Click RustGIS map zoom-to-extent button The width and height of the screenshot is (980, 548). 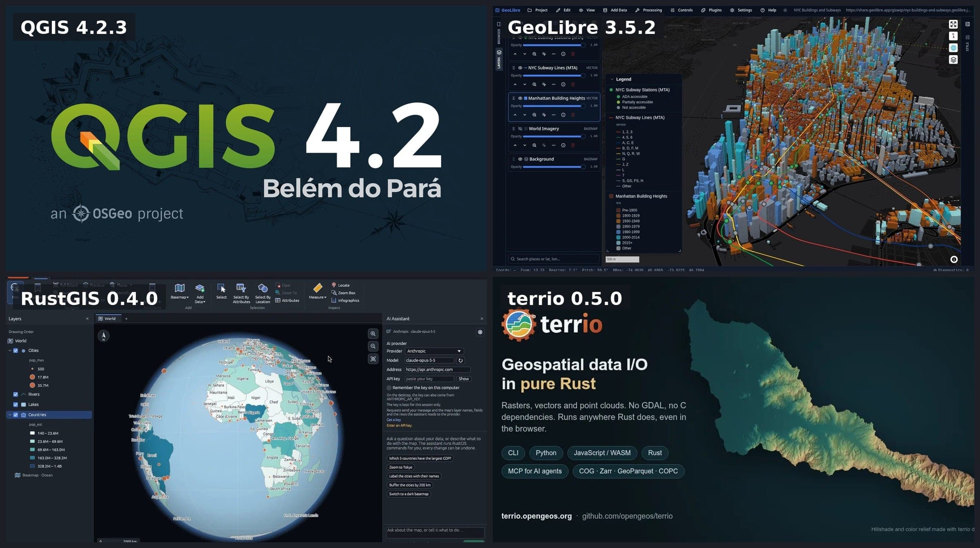click(373, 359)
